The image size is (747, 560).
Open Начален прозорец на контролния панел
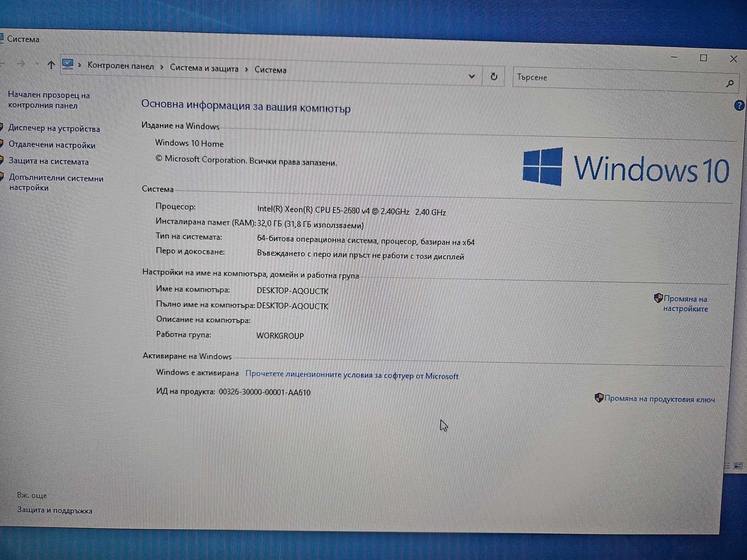pos(49,100)
